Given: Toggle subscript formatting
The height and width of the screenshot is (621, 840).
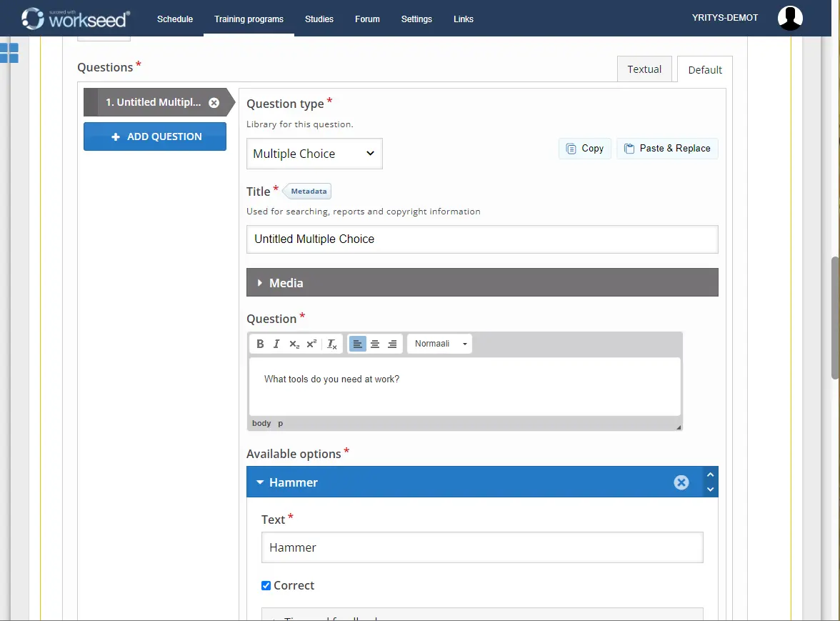Looking at the screenshot, I should pyautogui.click(x=294, y=344).
